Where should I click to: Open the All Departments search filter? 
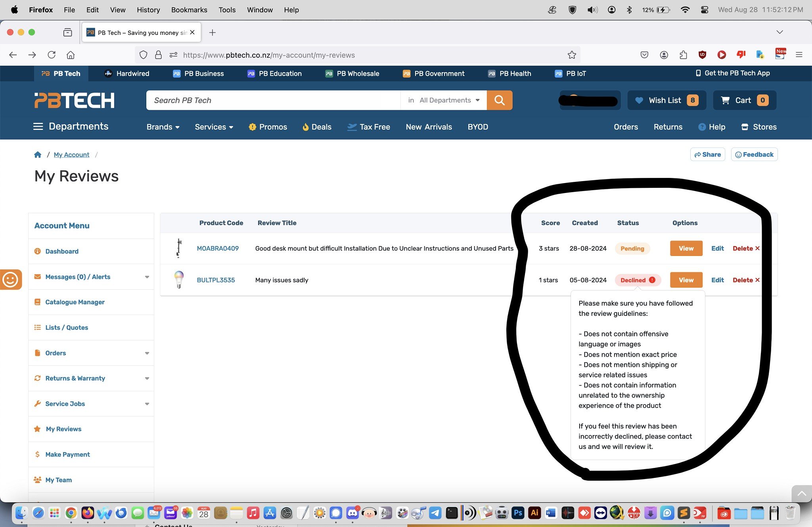coord(444,100)
